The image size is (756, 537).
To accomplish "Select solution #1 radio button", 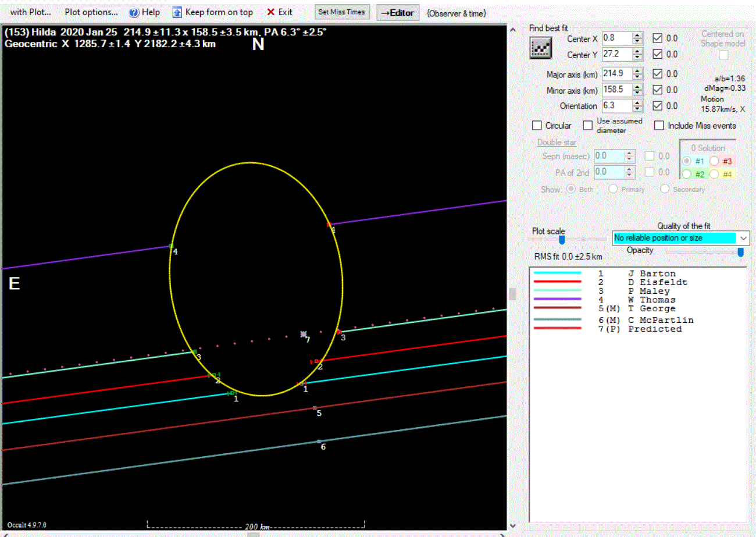I will 687,161.
